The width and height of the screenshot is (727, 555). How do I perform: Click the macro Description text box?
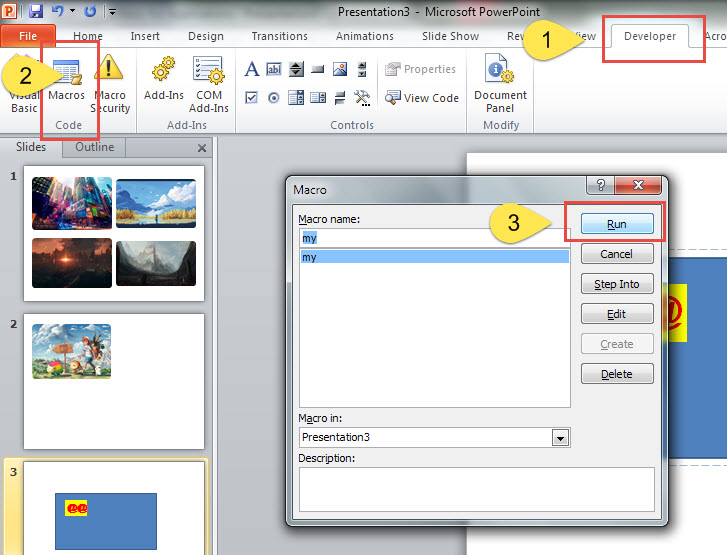[x=477, y=489]
